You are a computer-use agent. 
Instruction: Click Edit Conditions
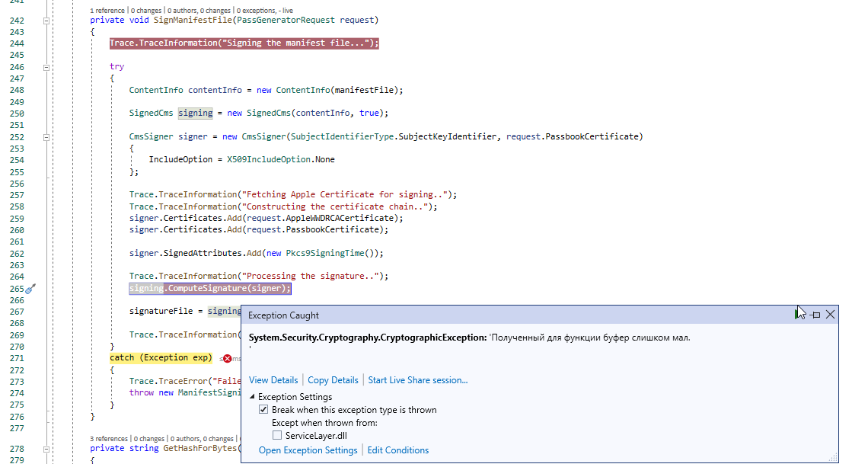coord(397,450)
